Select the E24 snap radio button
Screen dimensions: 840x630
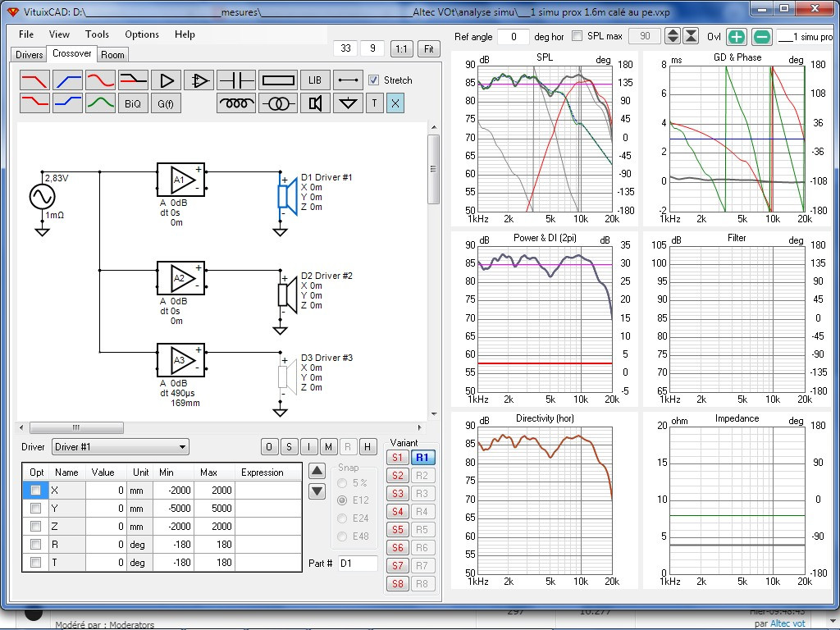coord(342,518)
